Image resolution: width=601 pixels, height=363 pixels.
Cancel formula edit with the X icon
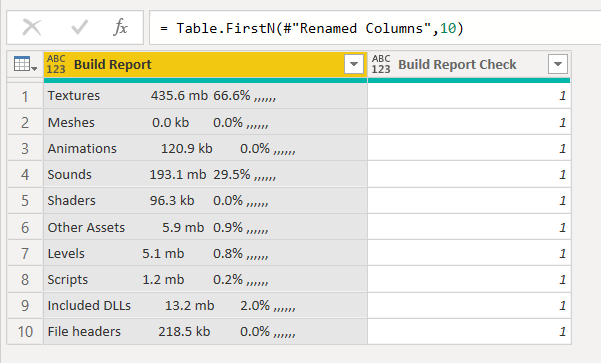[32, 28]
